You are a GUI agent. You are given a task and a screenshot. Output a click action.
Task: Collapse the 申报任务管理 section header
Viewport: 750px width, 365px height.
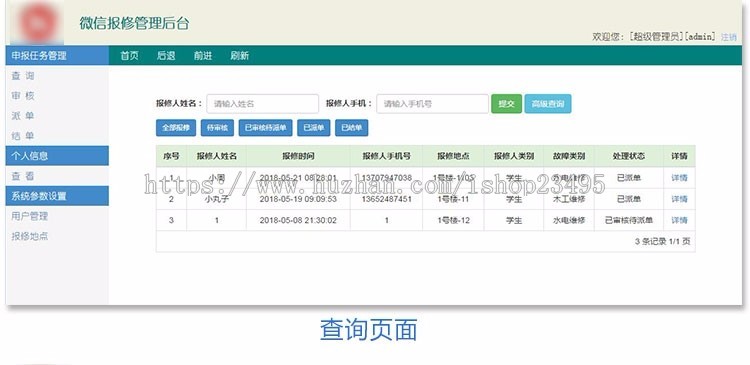[x=57, y=55]
